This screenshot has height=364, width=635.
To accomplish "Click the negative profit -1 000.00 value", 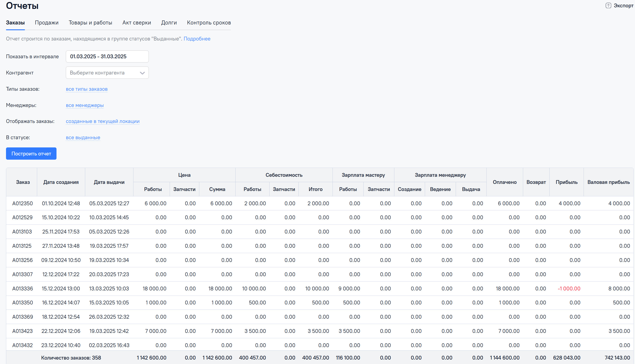I will click(569, 289).
